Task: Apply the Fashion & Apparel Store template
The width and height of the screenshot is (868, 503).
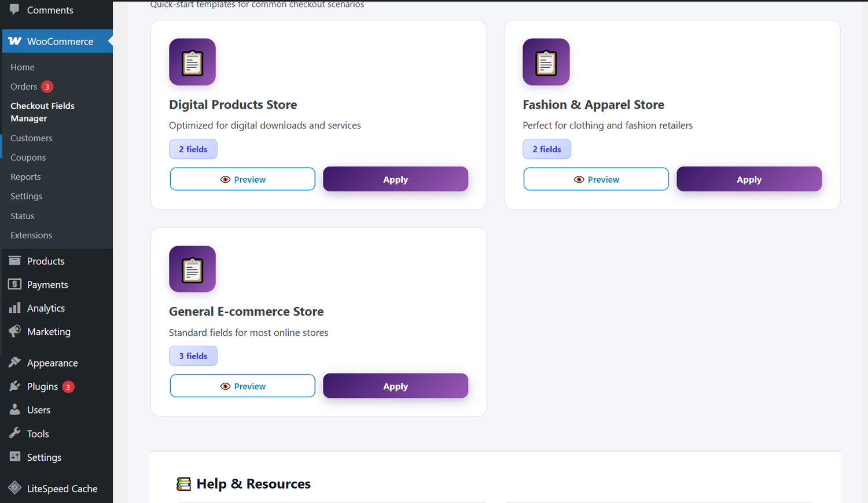Action: [749, 179]
